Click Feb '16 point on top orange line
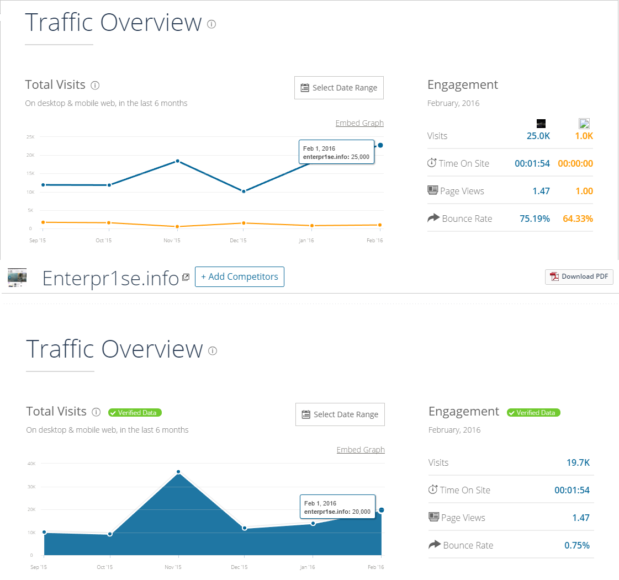 (380, 225)
